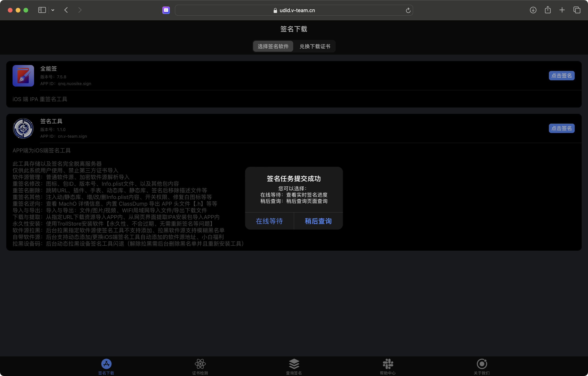588x376 pixels.
Task: Show Safari downloads list
Action: click(x=533, y=10)
